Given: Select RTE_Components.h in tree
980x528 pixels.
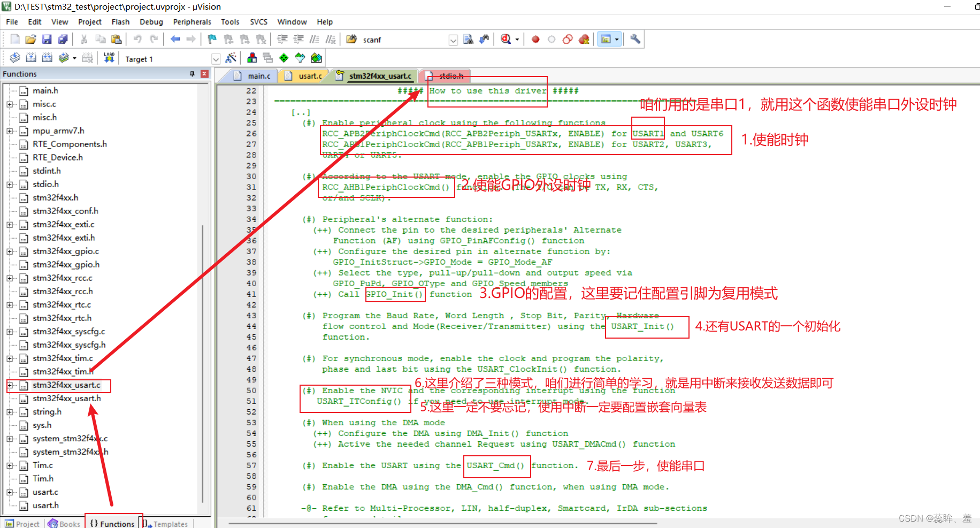Looking at the screenshot, I should point(70,144).
